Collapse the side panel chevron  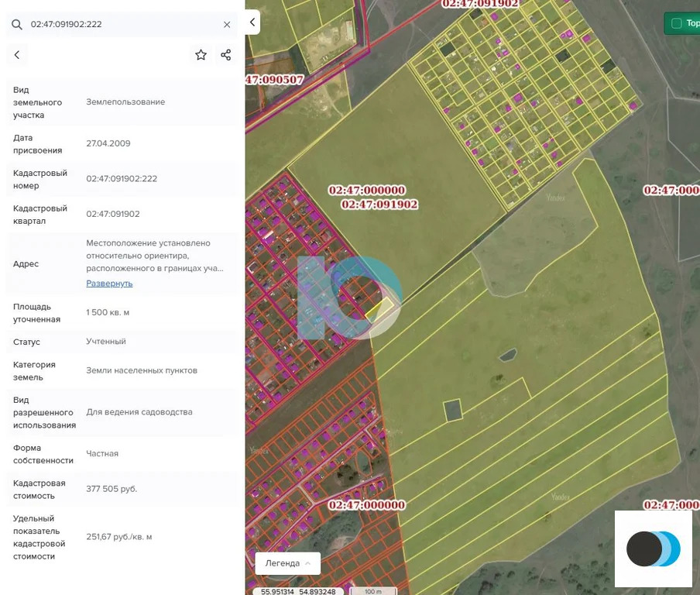click(252, 22)
